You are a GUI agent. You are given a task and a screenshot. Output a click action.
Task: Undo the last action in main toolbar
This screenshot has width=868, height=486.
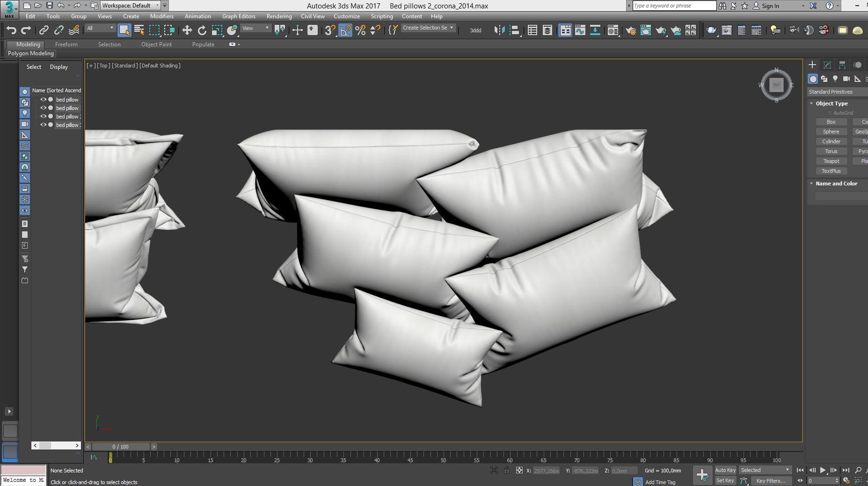(11, 30)
